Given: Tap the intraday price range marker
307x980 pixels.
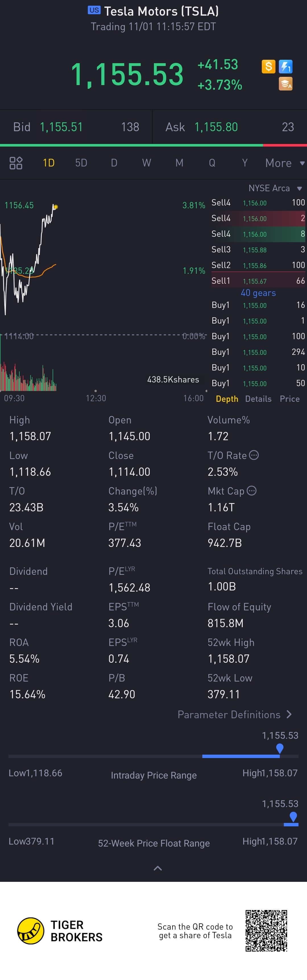Looking at the screenshot, I should [280, 748].
